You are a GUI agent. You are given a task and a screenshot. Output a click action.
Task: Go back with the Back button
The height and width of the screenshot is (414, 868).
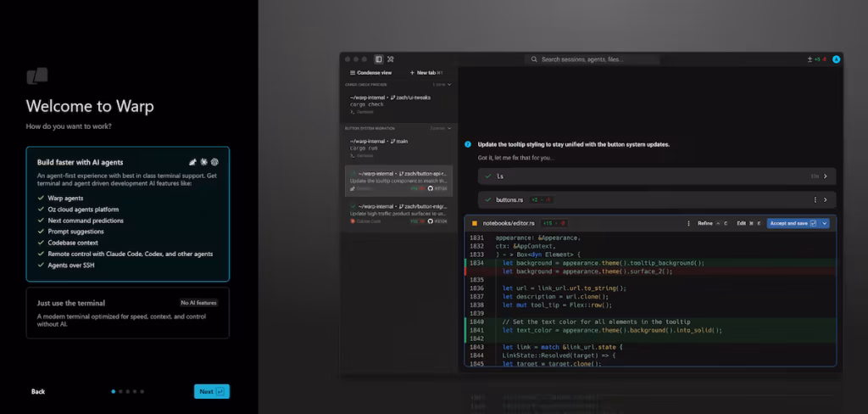coord(38,391)
